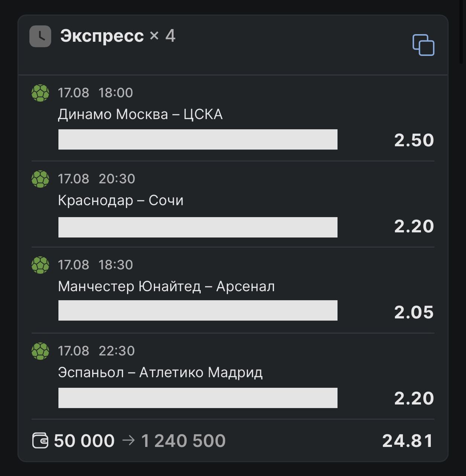Image resolution: width=466 pixels, height=476 pixels.
Task: Click football icon for Динамо Москва match
Action: [40, 93]
